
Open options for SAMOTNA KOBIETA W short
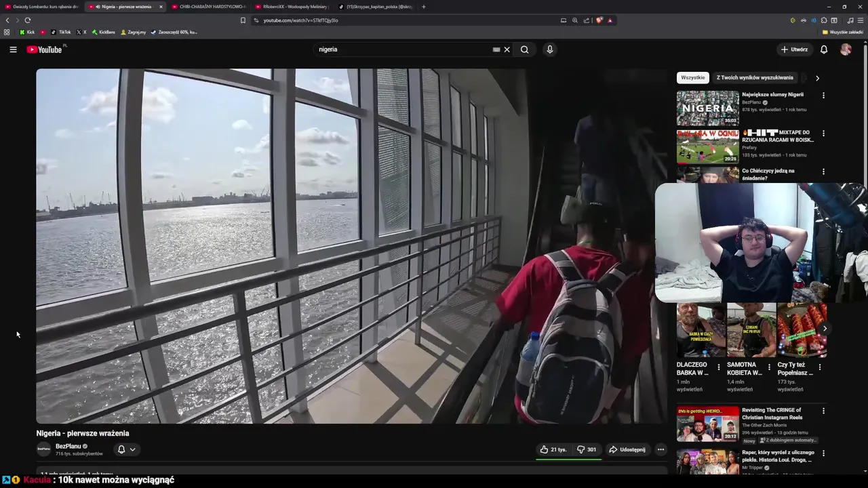coord(769,367)
